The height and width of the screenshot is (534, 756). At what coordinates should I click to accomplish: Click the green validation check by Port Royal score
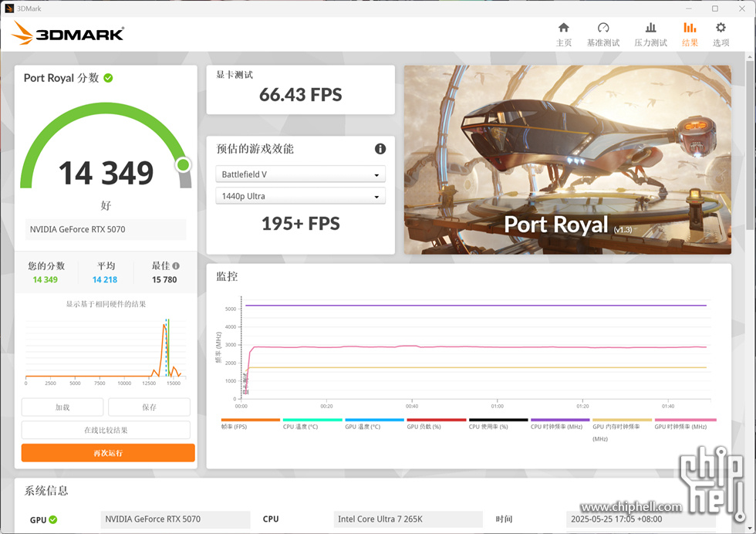point(109,78)
